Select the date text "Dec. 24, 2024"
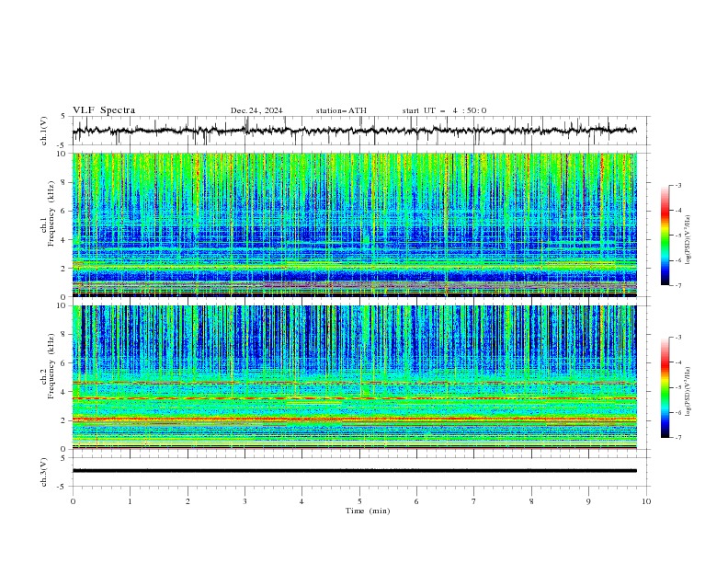Viewport: 728px width, 563px height. (256, 110)
